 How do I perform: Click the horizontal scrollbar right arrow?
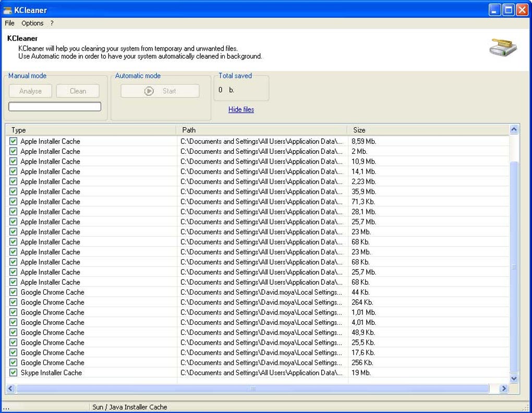(503, 388)
